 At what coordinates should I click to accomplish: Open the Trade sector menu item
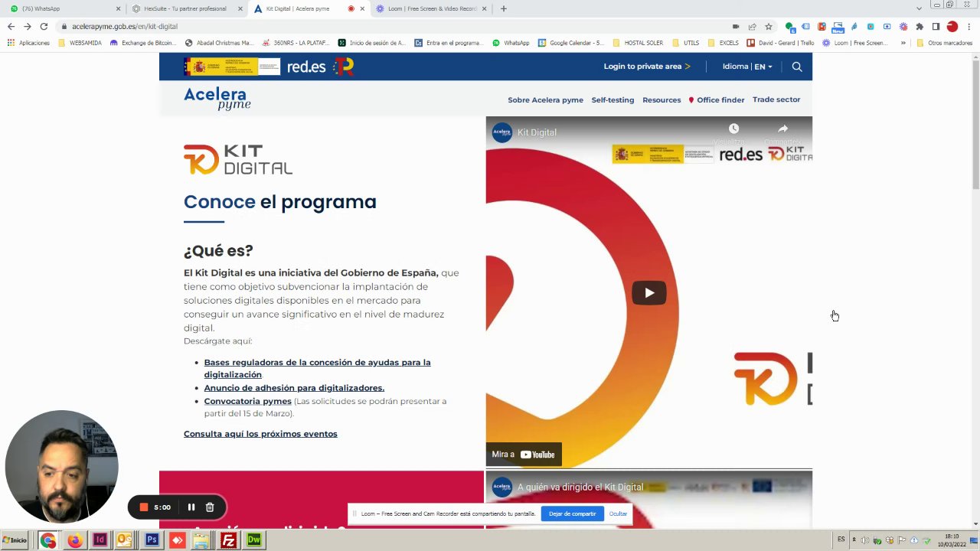click(776, 99)
